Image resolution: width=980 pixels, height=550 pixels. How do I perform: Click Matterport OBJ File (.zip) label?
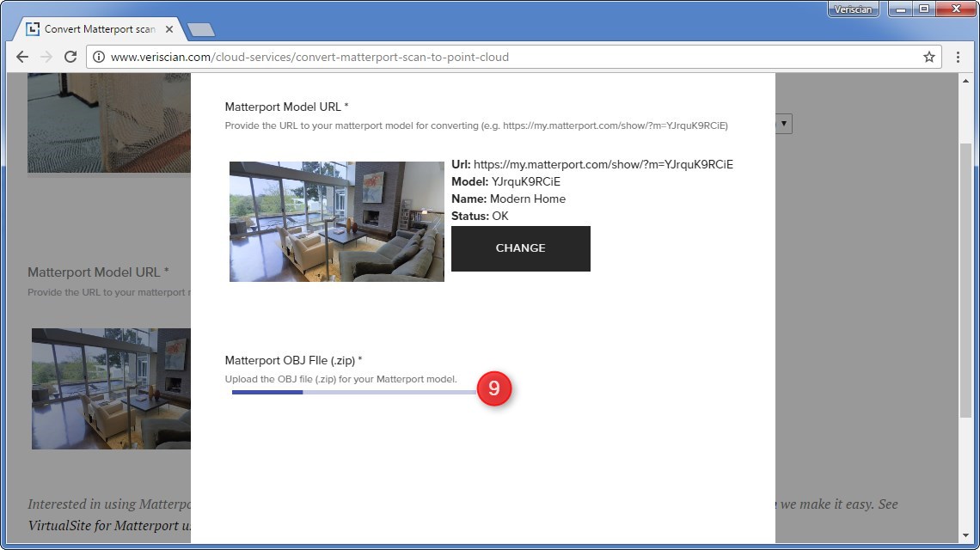click(293, 361)
